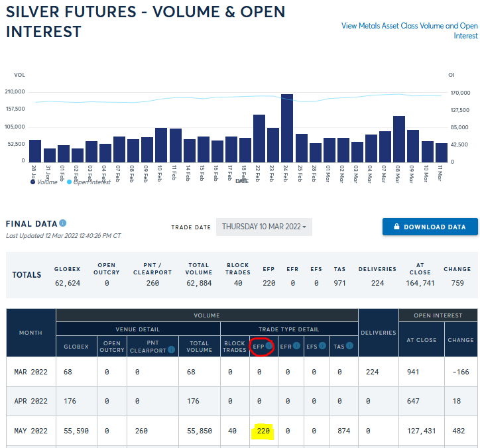Screen dimensions: 480x448
Task: Click the Final Data info icon
Action: click(x=63, y=223)
